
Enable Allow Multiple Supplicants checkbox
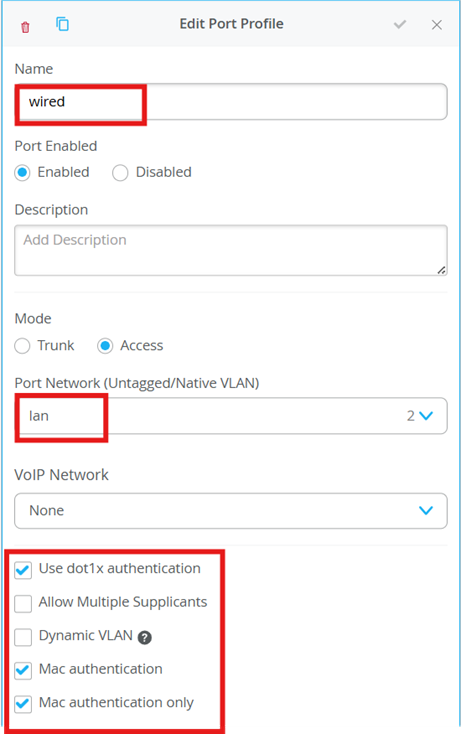click(23, 604)
